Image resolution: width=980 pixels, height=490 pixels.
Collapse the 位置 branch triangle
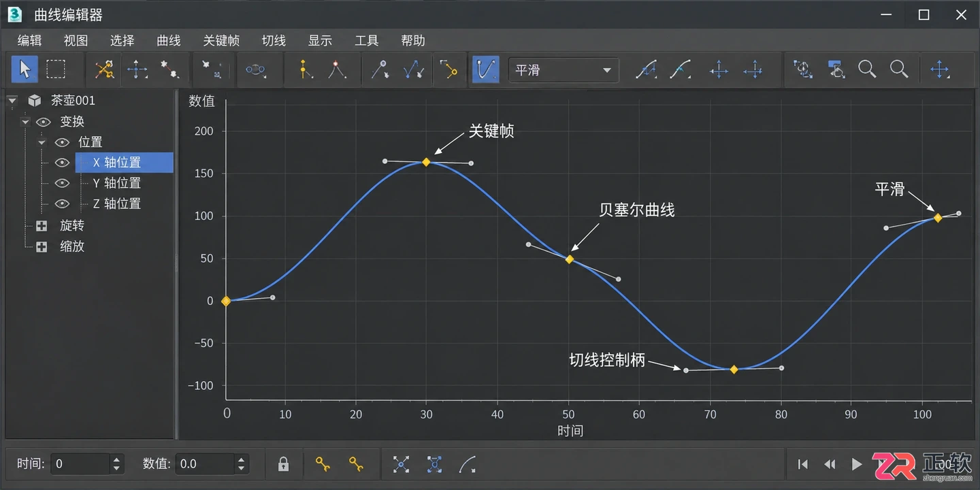point(42,142)
